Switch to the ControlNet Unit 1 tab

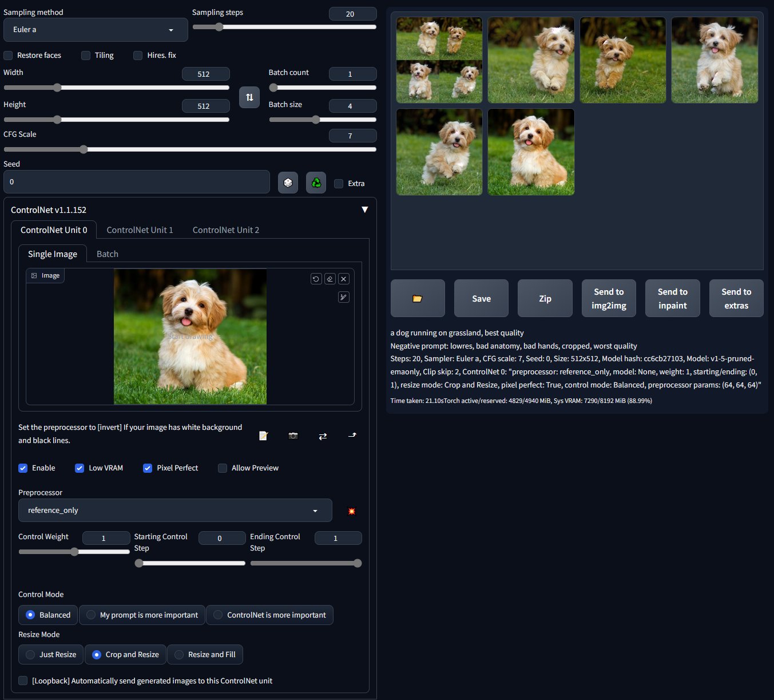click(x=140, y=230)
